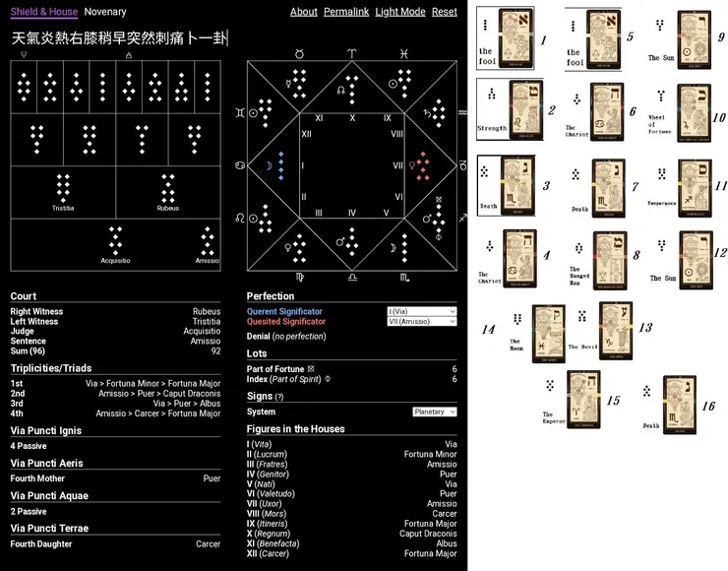Click the Signs help question mark
This screenshot has width=728, height=571.
click(279, 397)
